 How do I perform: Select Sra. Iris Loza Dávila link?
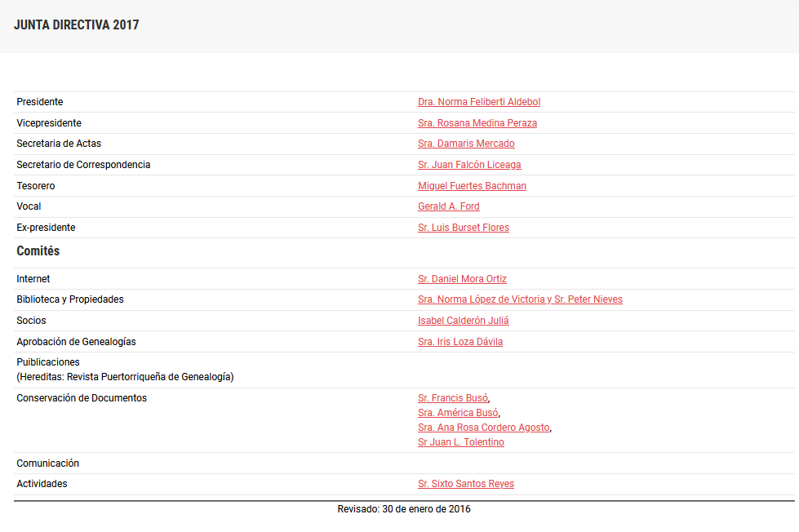pyautogui.click(x=460, y=342)
